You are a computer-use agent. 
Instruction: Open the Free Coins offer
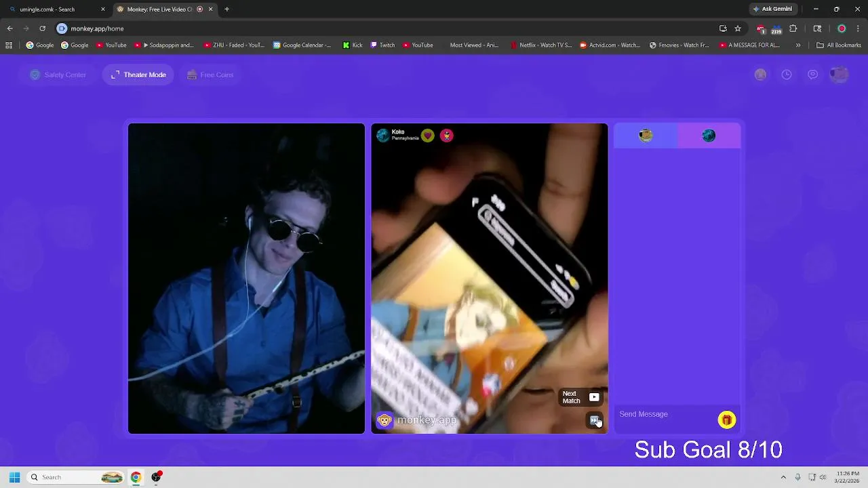tap(210, 75)
